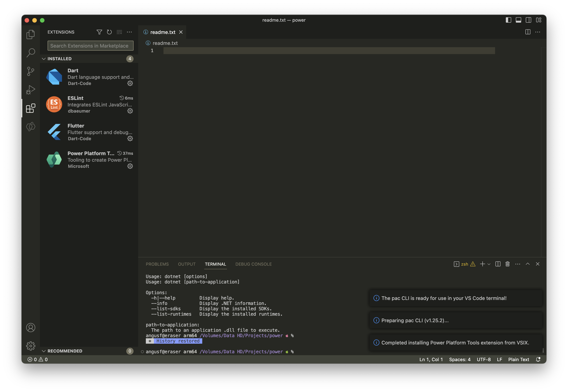Toggle the Panel visibility layout control
The image size is (568, 392).
click(518, 20)
